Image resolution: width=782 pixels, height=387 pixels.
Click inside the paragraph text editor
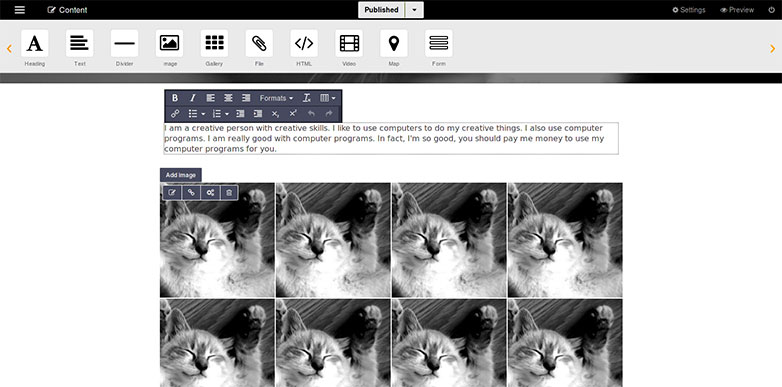[391, 138]
